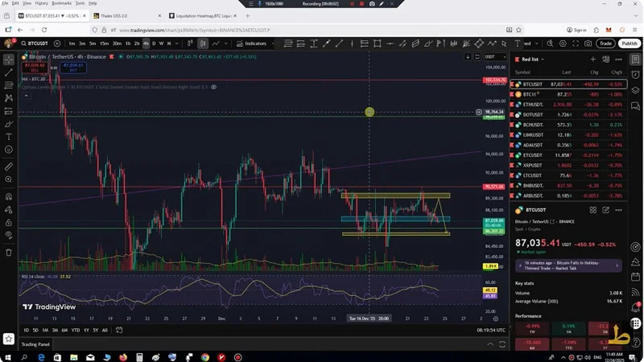This screenshot has width=644, height=362.
Task: Select the 4h timeframe
Action: pos(145,43)
